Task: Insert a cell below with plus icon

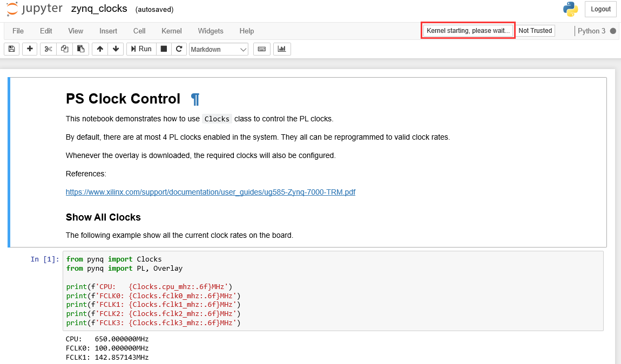Action: pos(30,49)
